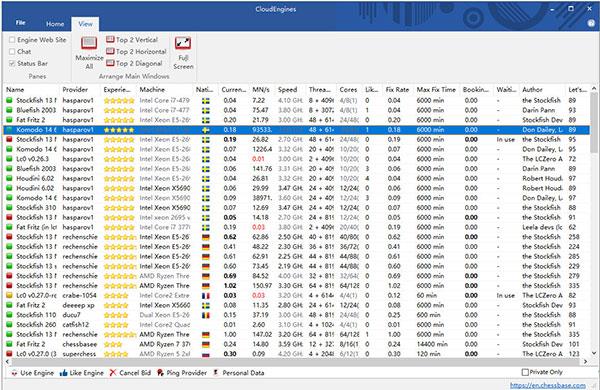Click the 1226.4 MN/s value
Viewport: 600px width, 390px height.
pyautogui.click(x=262, y=149)
